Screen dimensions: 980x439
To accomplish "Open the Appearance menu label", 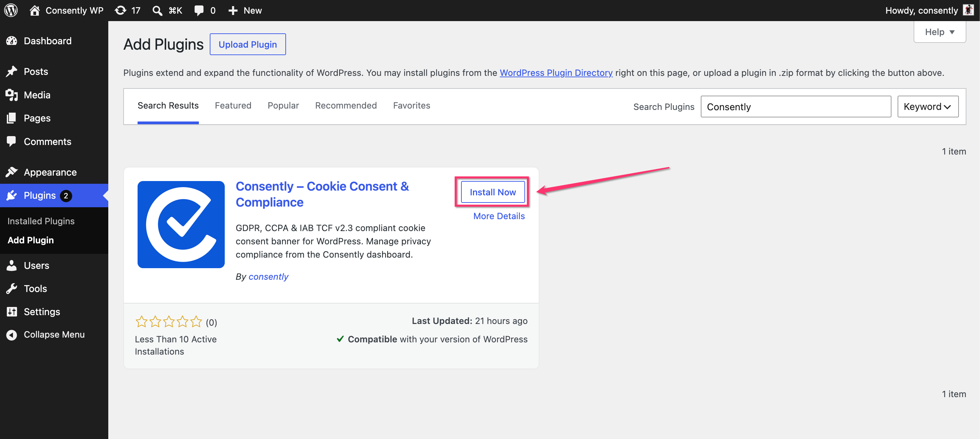I will [x=50, y=172].
